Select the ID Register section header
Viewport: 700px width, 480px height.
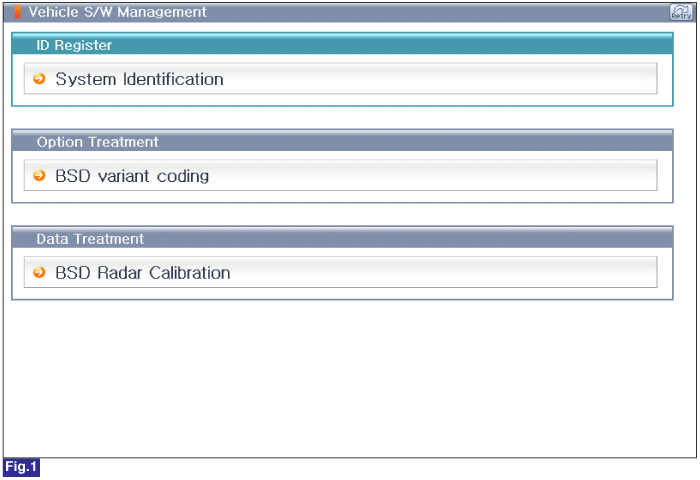(x=342, y=44)
